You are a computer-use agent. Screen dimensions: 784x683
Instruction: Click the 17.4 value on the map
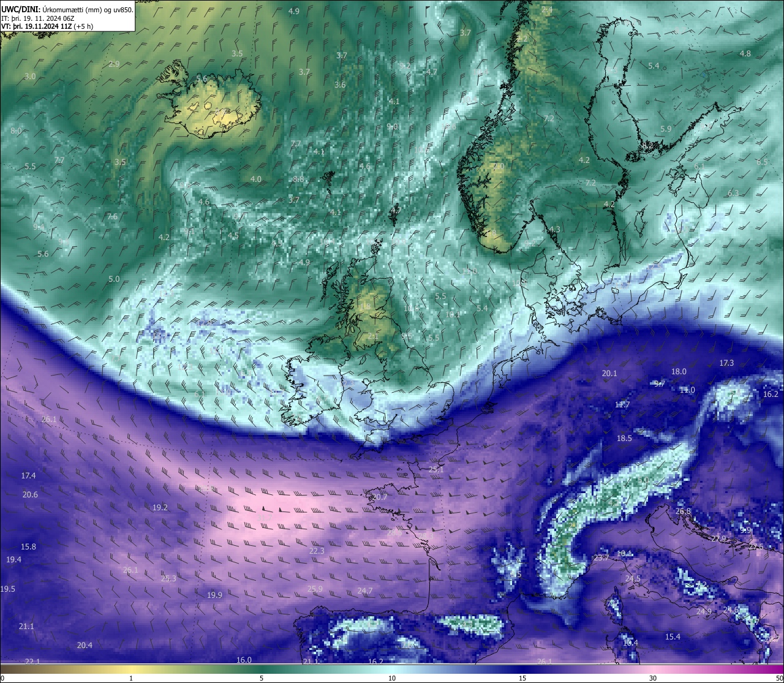coord(29,476)
